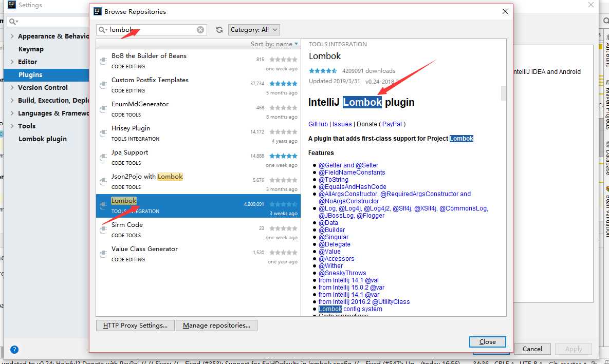Click Json2Pojo with Lombok plugin icon
Screen dimensions: 609x364
click(x=103, y=181)
